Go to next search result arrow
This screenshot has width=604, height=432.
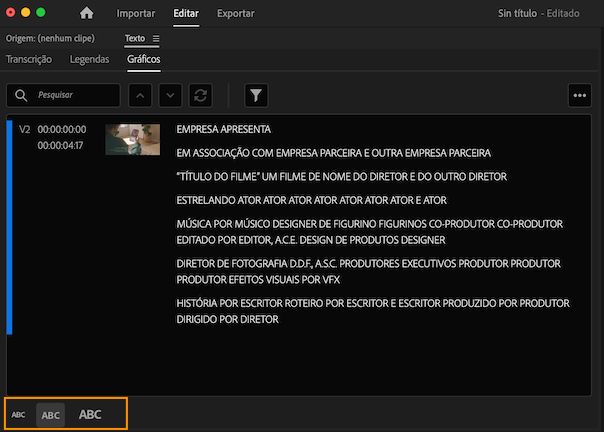click(170, 95)
